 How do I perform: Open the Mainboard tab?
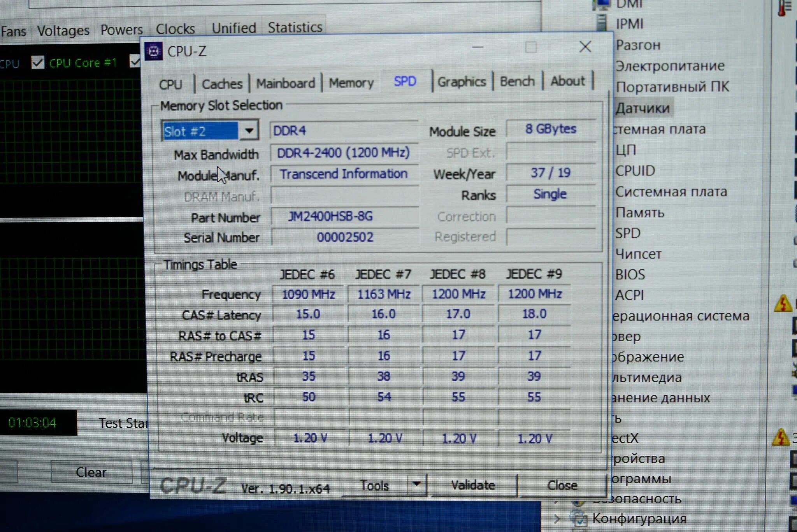[286, 83]
